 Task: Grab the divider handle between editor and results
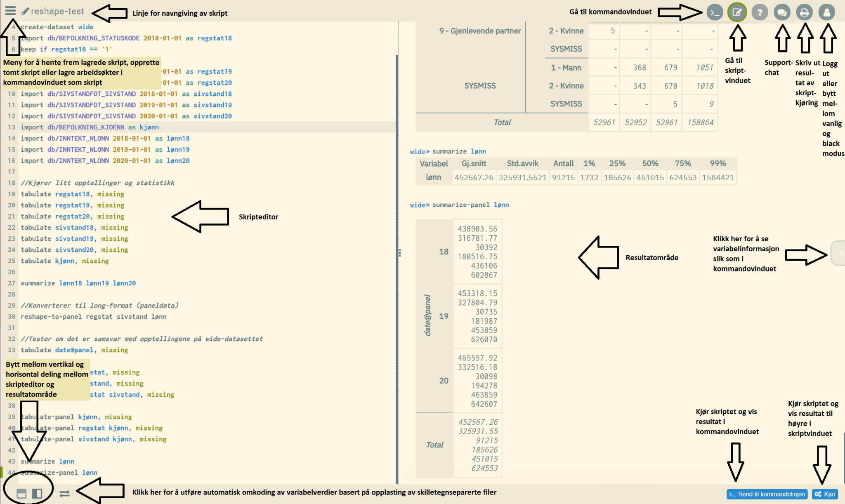399,253
